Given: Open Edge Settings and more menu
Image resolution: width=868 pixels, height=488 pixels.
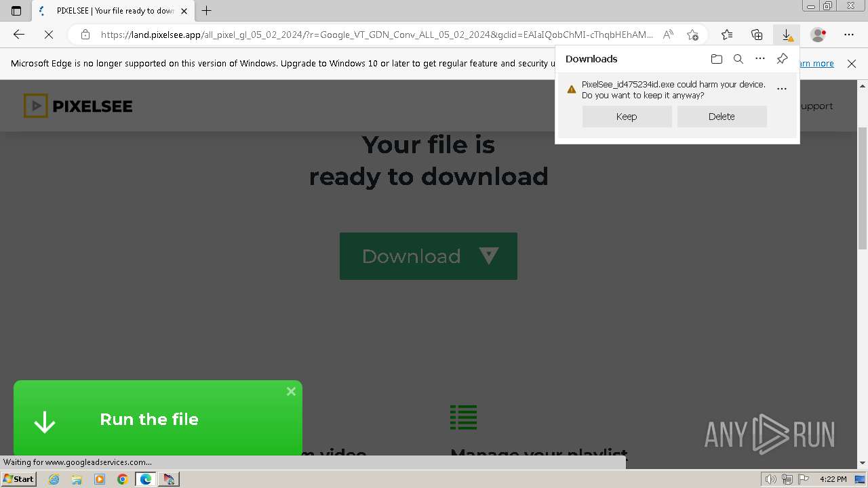Looking at the screenshot, I should click(849, 35).
